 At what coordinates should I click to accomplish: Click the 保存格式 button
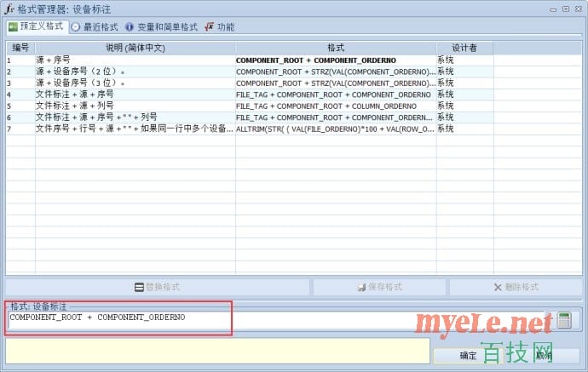(x=379, y=288)
